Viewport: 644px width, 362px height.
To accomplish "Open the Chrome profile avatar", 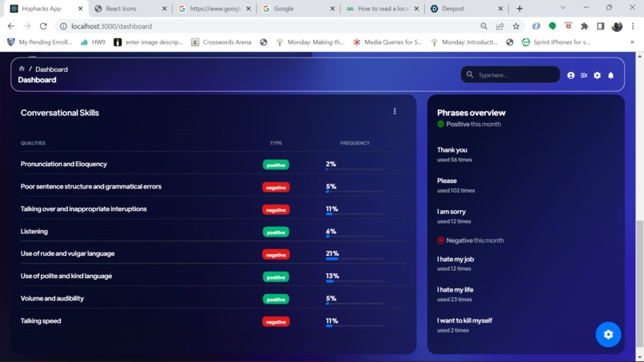I will pos(617,26).
